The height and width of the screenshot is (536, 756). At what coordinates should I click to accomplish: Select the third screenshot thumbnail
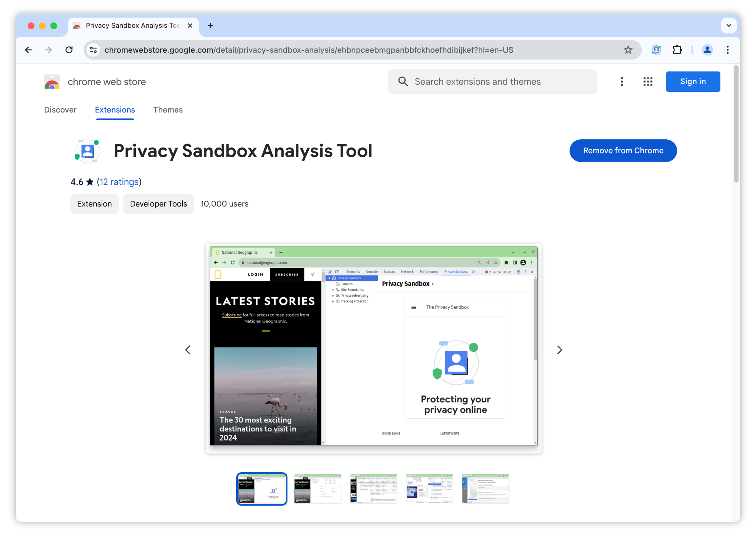pyautogui.click(x=374, y=488)
